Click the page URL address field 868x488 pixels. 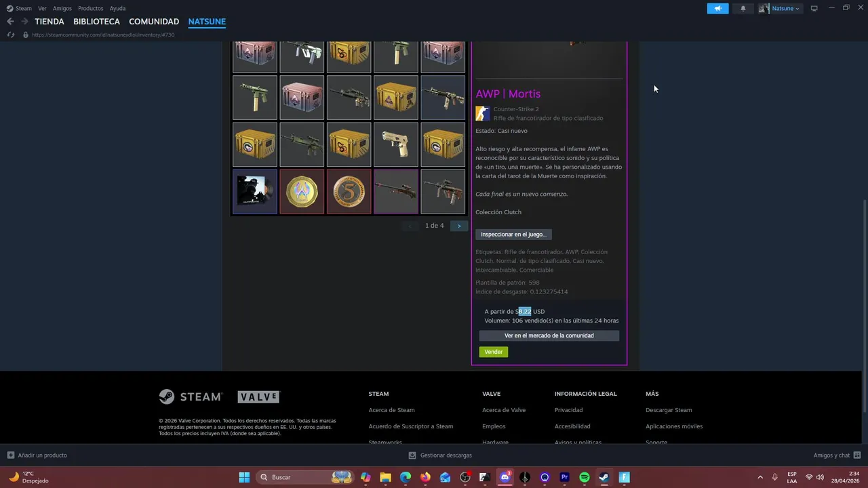pos(103,35)
